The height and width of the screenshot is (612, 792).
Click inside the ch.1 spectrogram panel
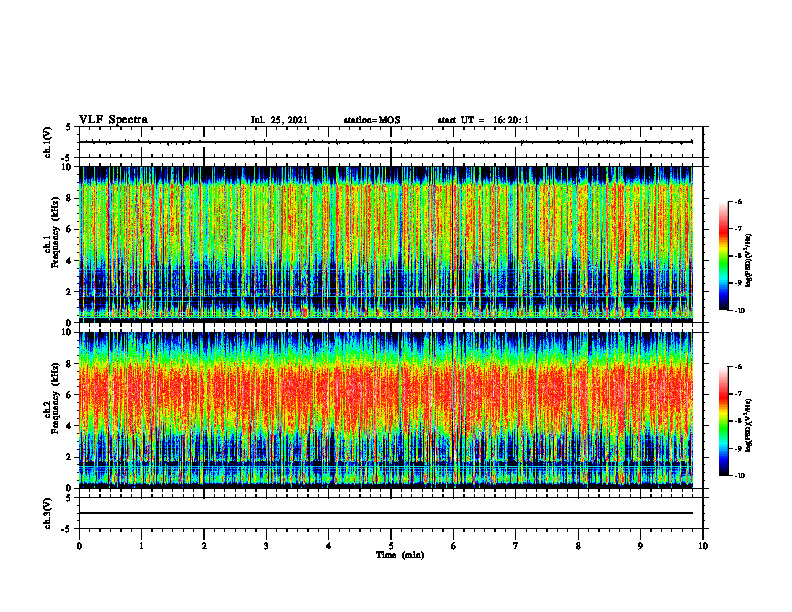point(386,244)
